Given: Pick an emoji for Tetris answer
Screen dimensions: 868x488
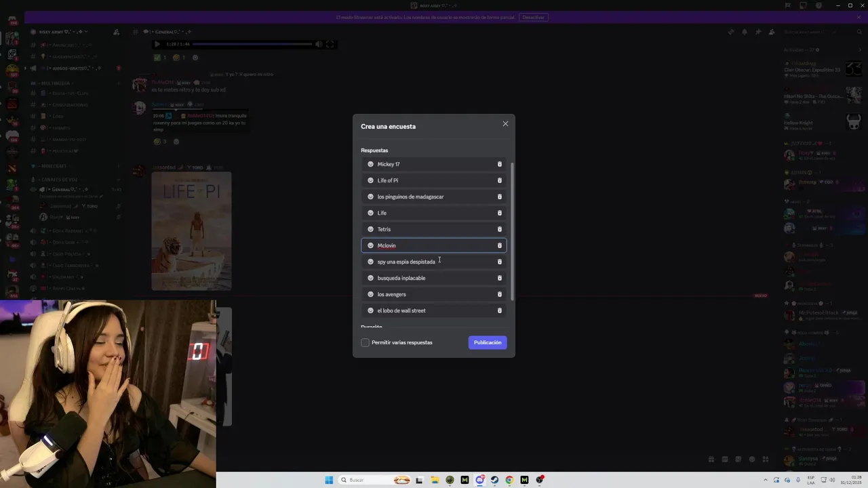Looking at the screenshot, I should [x=370, y=229].
